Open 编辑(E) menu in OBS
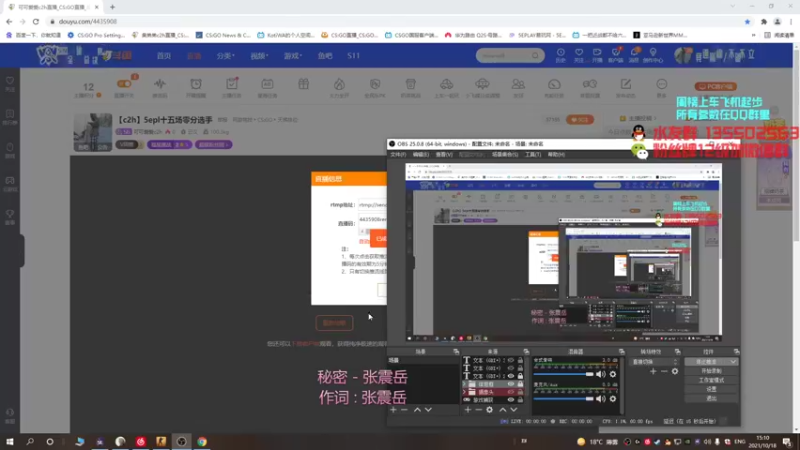800x450 pixels. [420, 155]
